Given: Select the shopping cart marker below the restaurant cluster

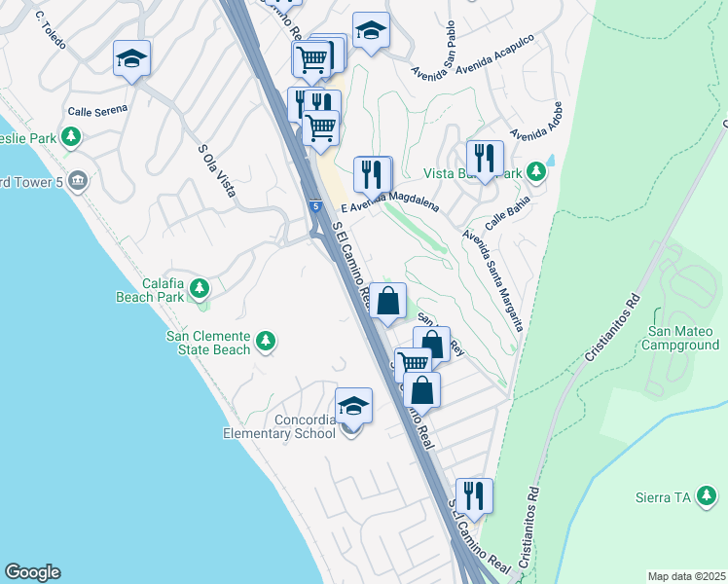Looking at the screenshot, I should [320, 129].
